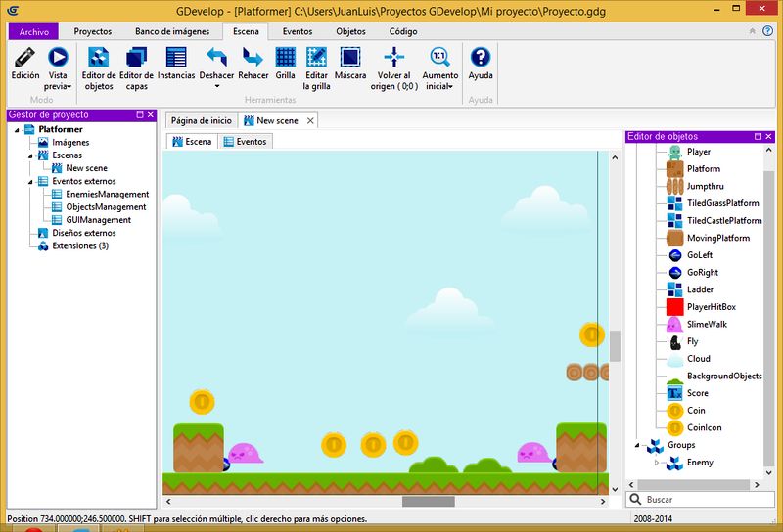Select the GoRight object
The width and height of the screenshot is (783, 532).
pos(703,273)
